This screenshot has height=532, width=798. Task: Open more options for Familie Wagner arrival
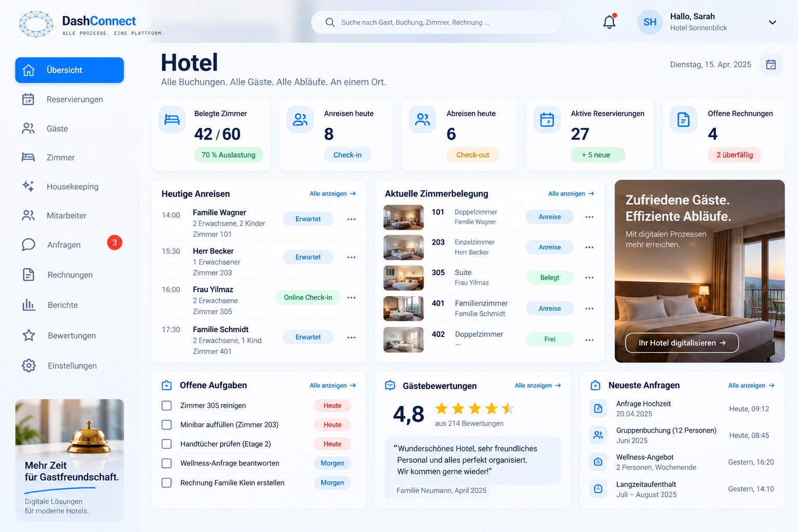tap(352, 219)
